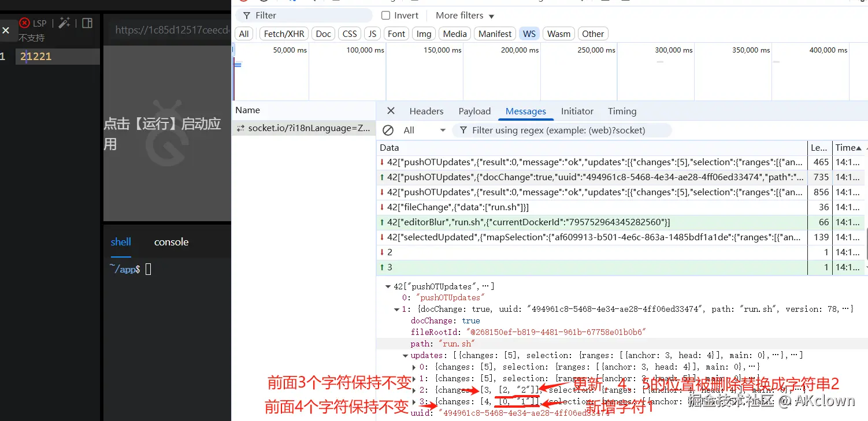Viewport: 868px width, 421px height.
Task: Select the editorBlur message row
Action: tap(621, 222)
